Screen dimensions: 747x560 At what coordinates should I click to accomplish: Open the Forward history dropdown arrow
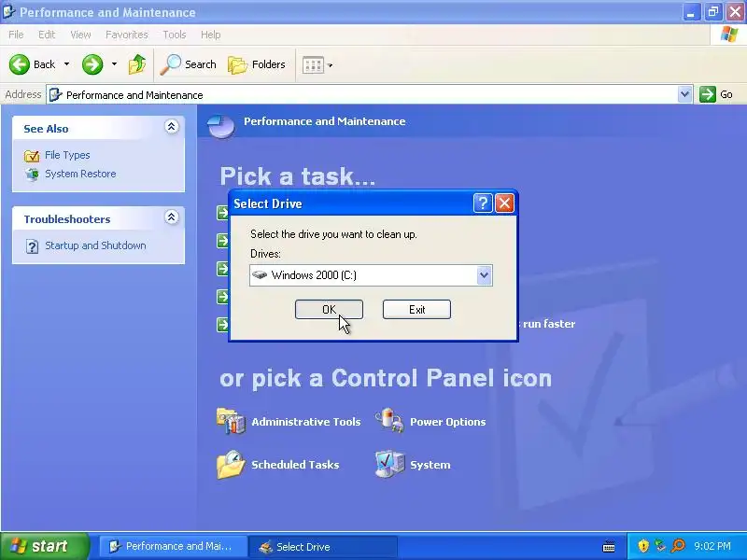tap(114, 63)
